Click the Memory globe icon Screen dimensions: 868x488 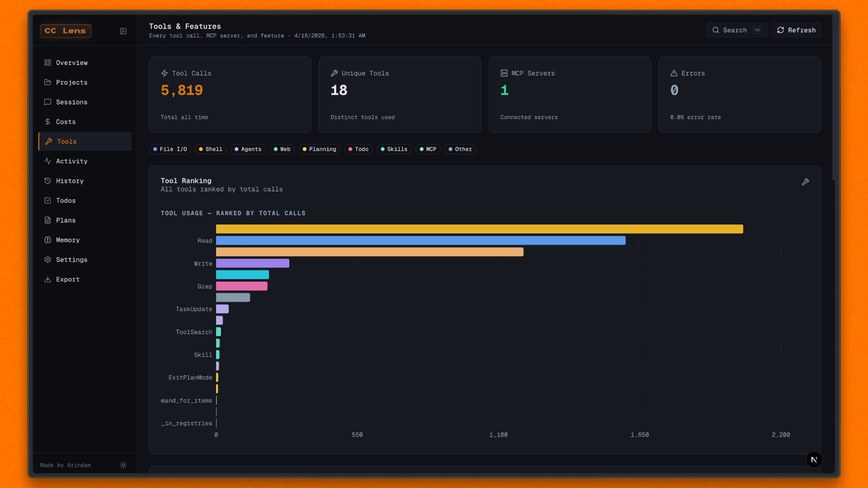(48, 240)
